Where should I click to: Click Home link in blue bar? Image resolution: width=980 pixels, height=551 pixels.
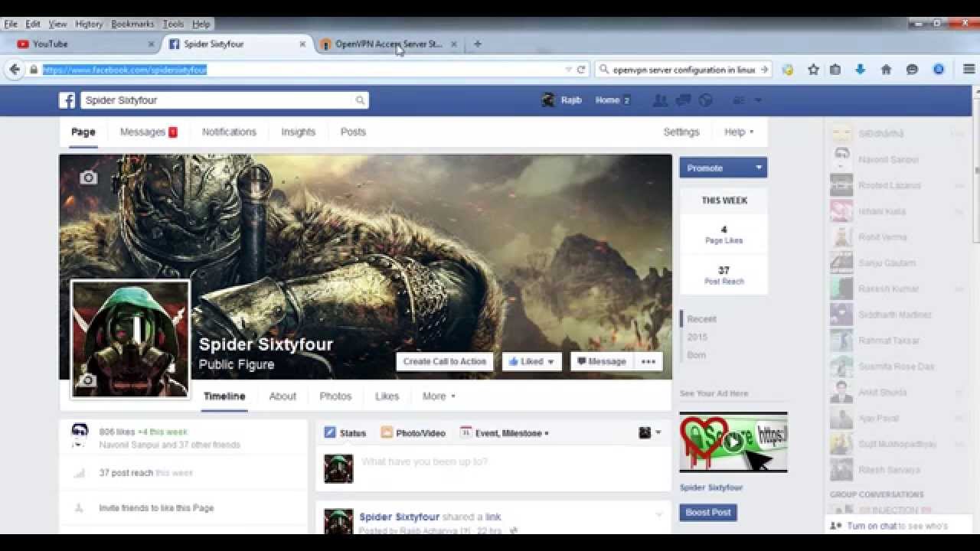[607, 100]
